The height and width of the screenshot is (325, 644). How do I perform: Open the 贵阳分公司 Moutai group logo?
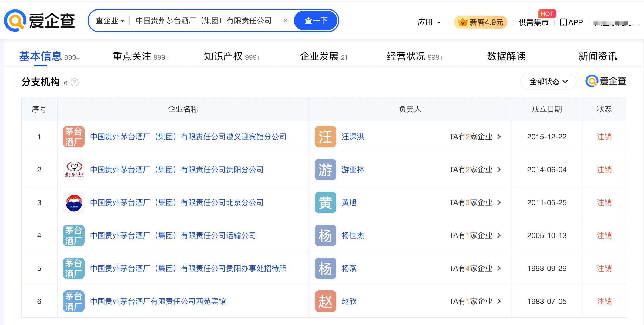click(x=74, y=170)
